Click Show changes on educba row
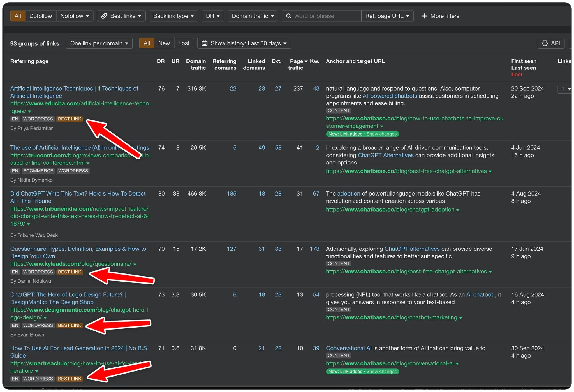Viewport: 574px width, 392px height. [381, 134]
